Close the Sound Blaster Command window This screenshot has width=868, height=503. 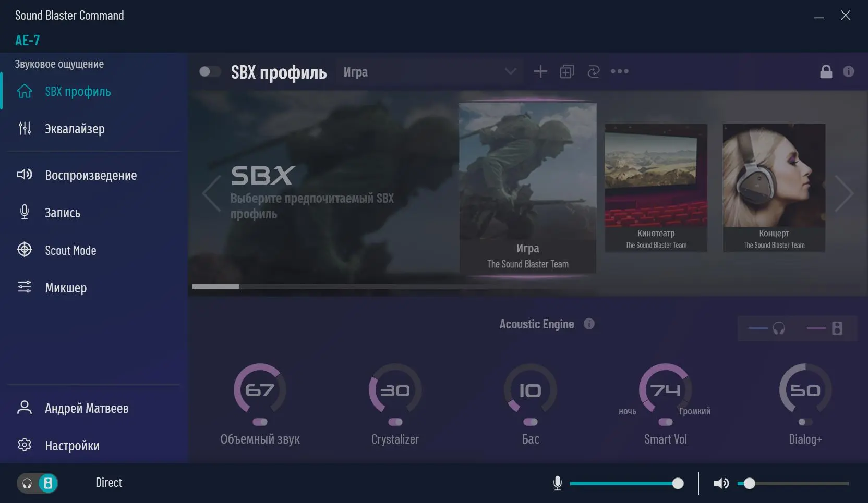(846, 16)
